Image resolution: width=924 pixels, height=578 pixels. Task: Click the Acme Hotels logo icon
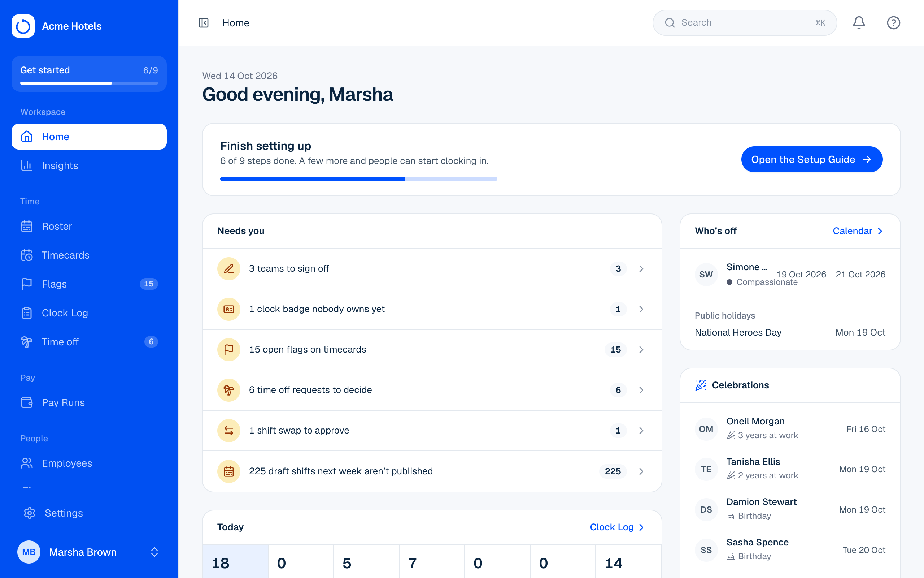click(x=23, y=26)
